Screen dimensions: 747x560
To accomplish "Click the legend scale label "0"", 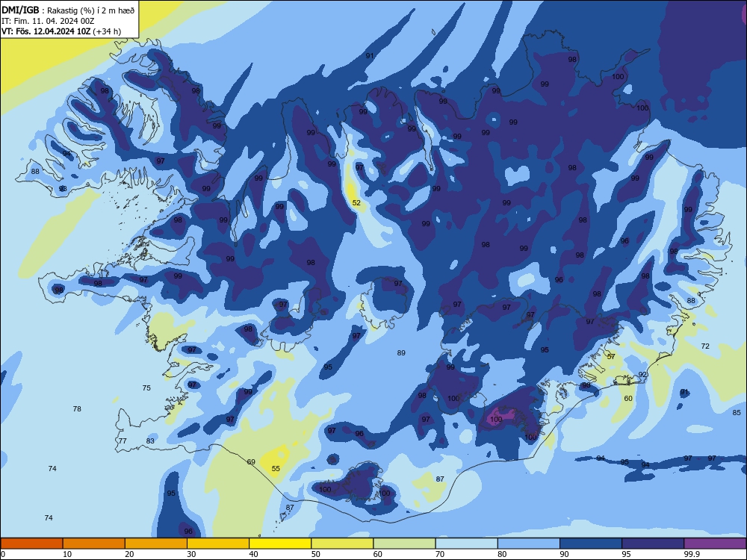I will [3, 554].
